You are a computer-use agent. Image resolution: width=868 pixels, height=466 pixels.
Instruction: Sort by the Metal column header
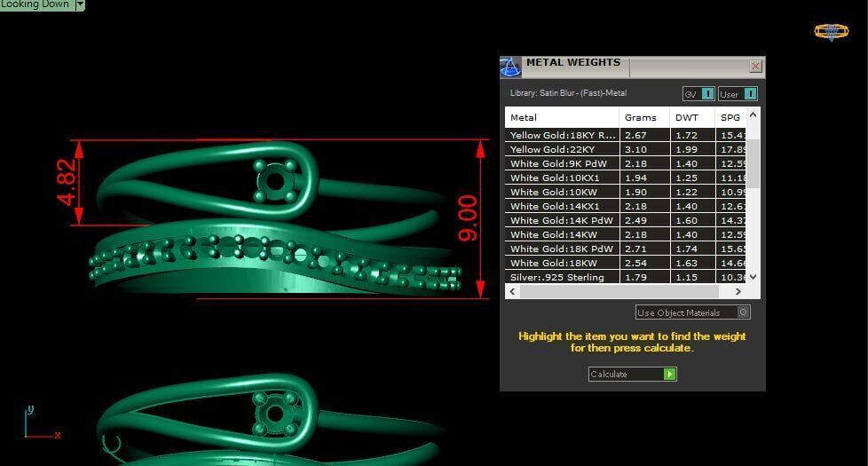pos(561,117)
